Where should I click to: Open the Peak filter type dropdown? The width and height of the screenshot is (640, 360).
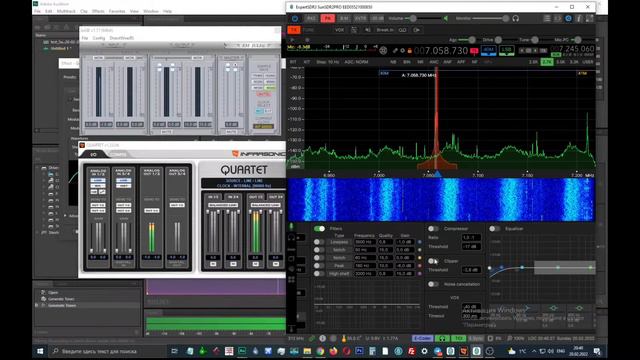pyautogui.click(x=339, y=266)
